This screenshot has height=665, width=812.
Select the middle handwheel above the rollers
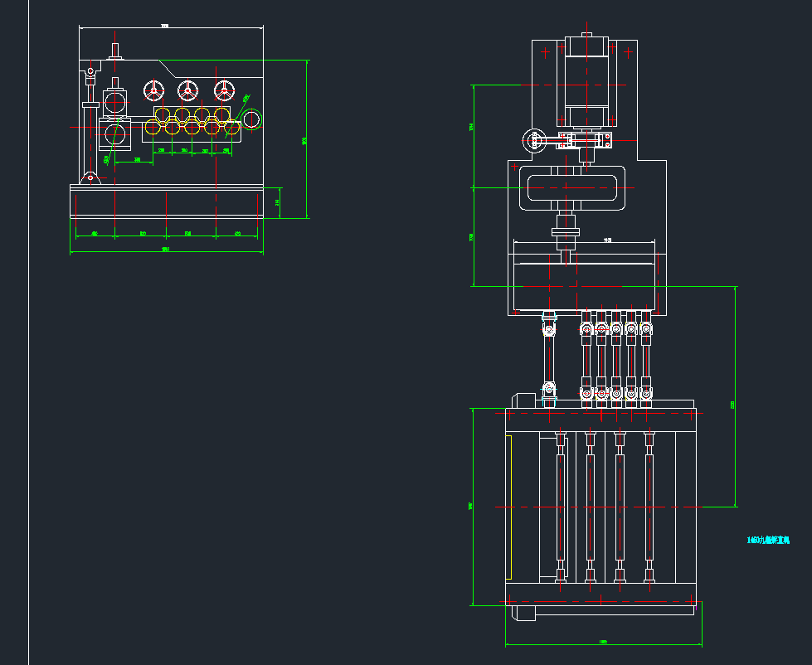187,90
